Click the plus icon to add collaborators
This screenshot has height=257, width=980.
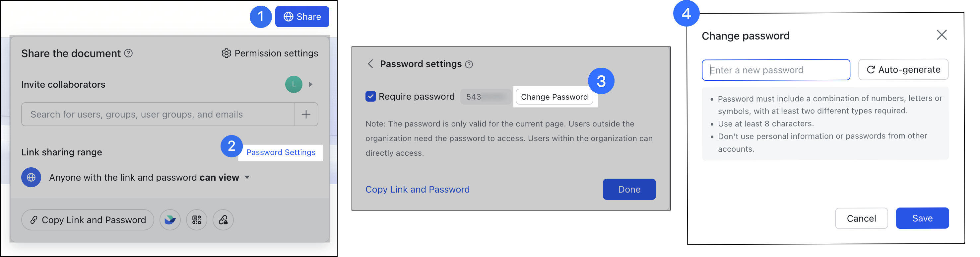[306, 114]
